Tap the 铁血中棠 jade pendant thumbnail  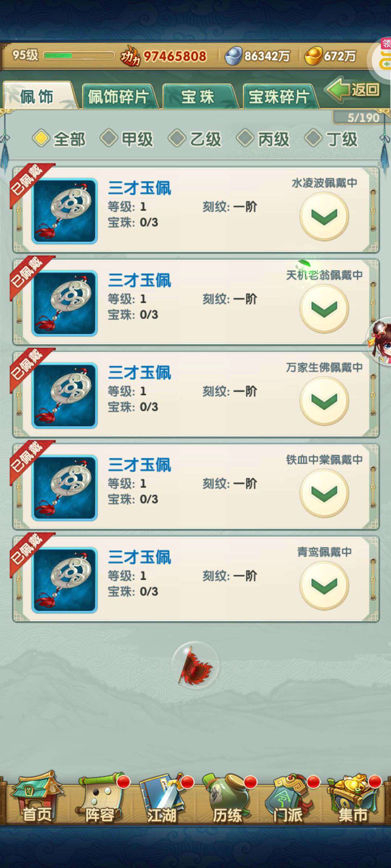65,488
